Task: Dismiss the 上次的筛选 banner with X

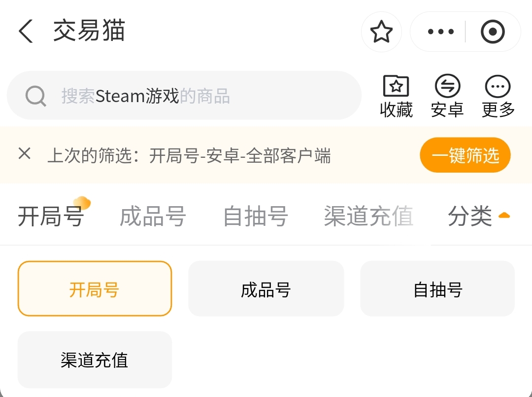Action: pyautogui.click(x=24, y=154)
